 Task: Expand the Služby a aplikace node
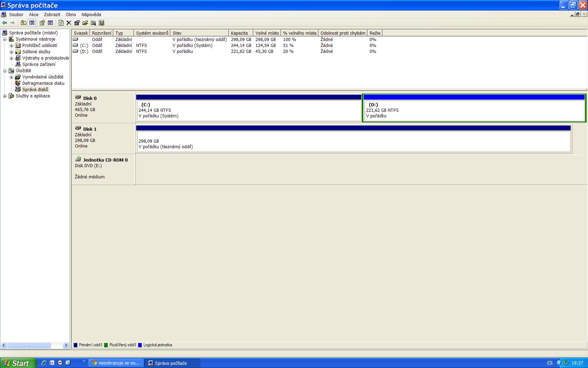pos(5,96)
